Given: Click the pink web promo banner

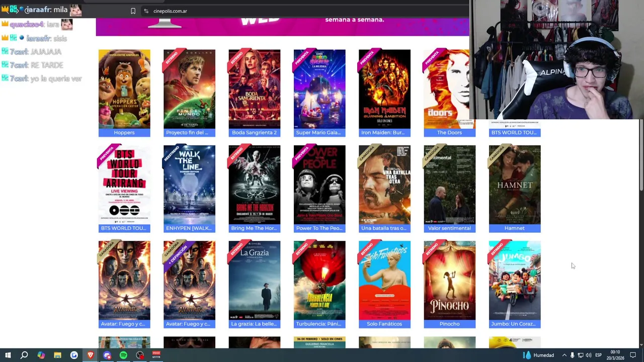Looking at the screenshot, I should (x=282, y=27).
